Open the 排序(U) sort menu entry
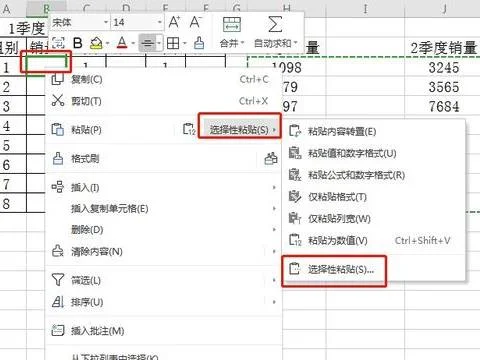Screen dimensions: 480x360 point(163,302)
